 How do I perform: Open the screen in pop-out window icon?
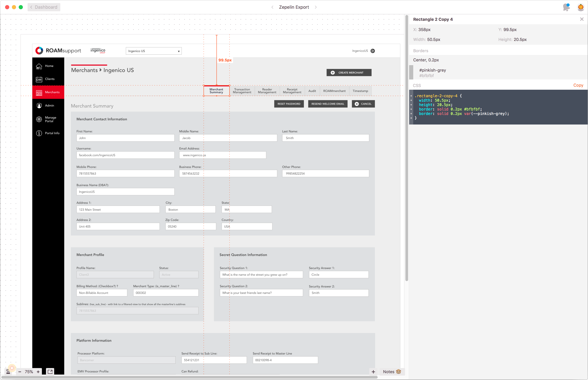pos(50,372)
